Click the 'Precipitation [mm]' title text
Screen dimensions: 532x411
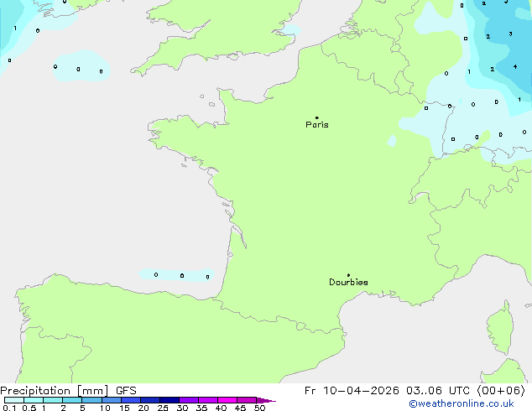click(x=55, y=391)
